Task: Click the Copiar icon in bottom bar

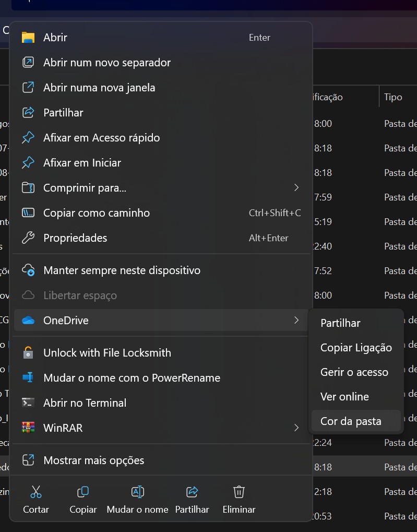Action: (83, 492)
